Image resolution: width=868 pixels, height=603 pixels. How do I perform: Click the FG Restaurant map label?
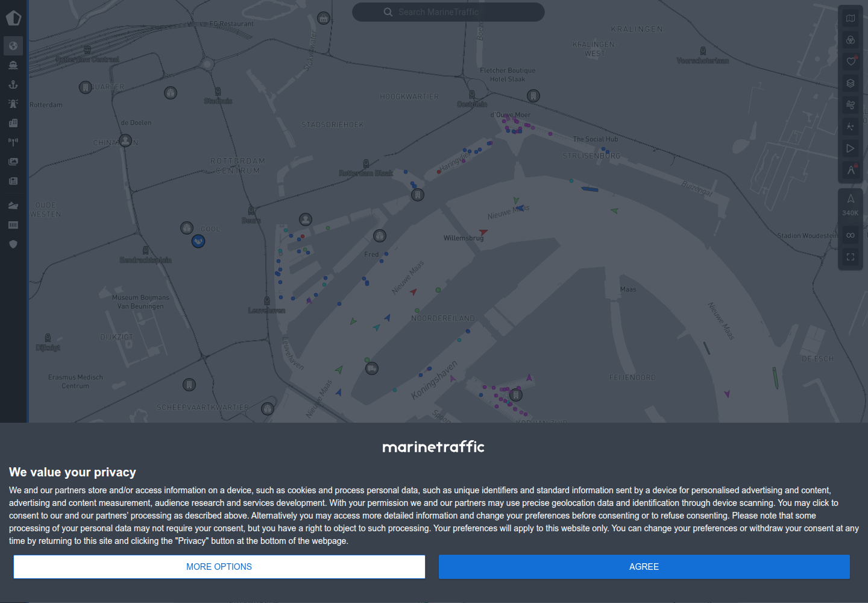click(231, 24)
